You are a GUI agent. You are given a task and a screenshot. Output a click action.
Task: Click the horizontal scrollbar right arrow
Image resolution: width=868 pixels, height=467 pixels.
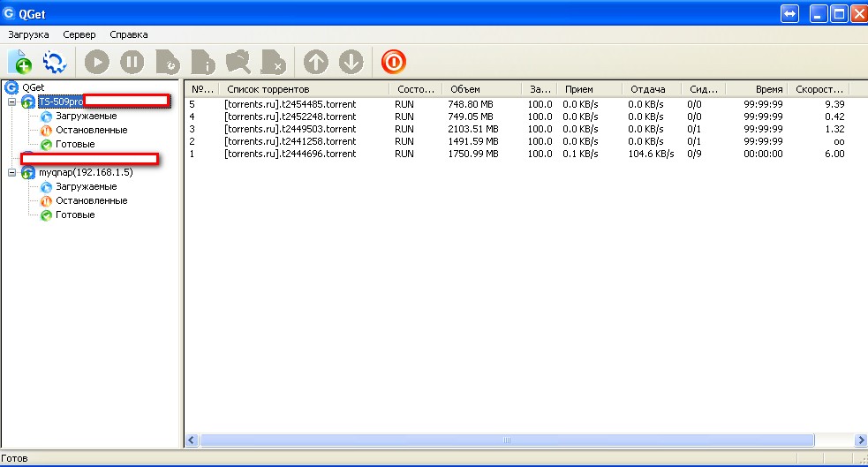(861, 440)
